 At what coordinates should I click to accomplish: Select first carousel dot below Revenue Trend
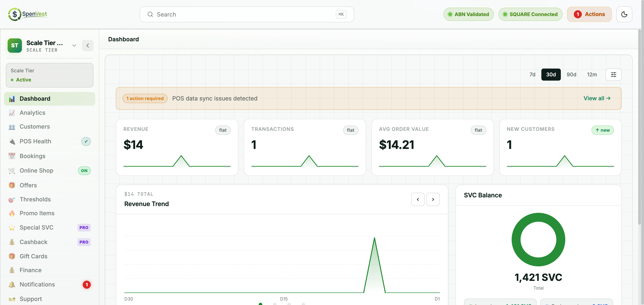click(260, 304)
